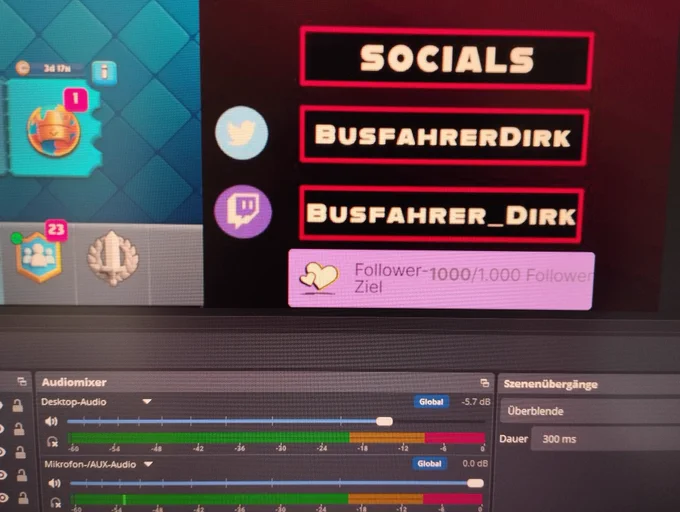Click the Mikrofon-/AUX-Audio label
This screenshot has width=680, height=512.
(x=90, y=464)
